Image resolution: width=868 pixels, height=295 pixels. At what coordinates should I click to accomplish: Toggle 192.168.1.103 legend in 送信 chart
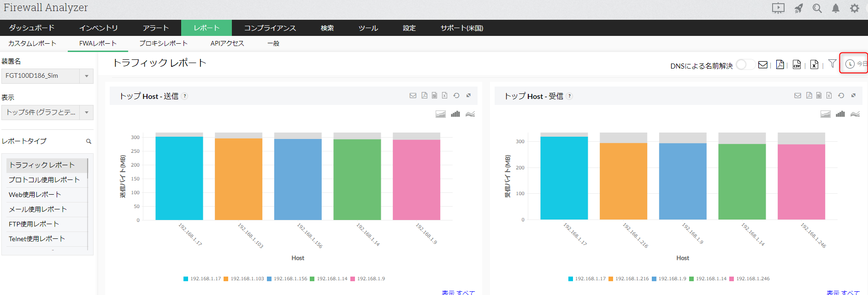[x=244, y=278]
